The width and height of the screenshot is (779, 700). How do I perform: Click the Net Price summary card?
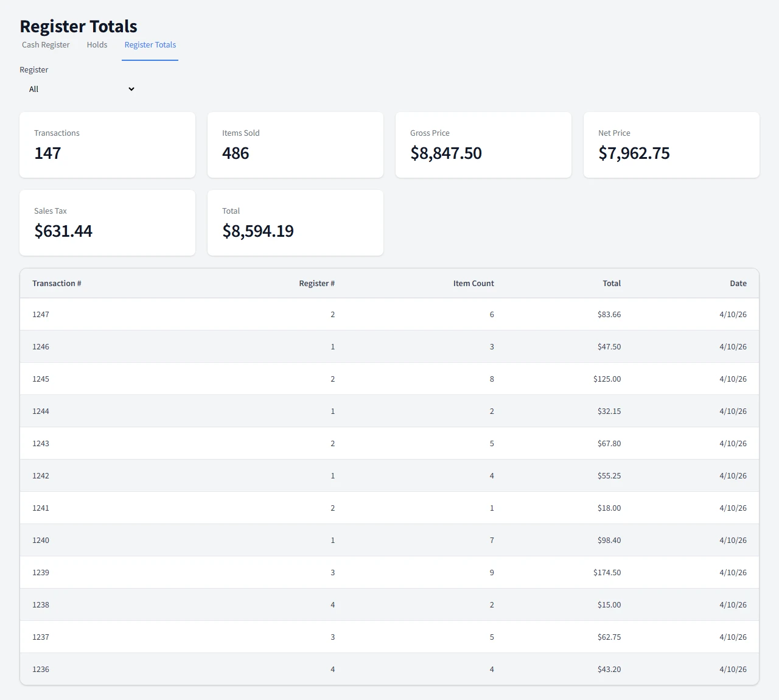[671, 145]
